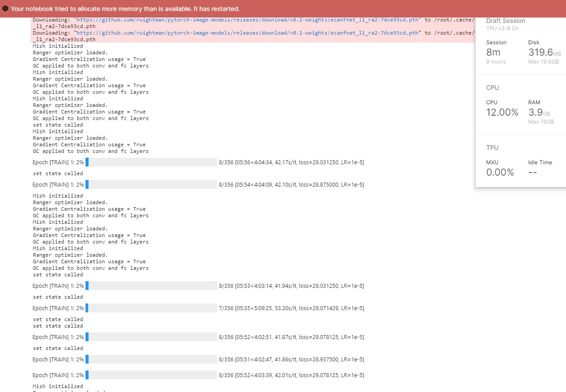Click the CPU '12.00%' metric
Viewport: 566px width, 392px height.
(502, 112)
